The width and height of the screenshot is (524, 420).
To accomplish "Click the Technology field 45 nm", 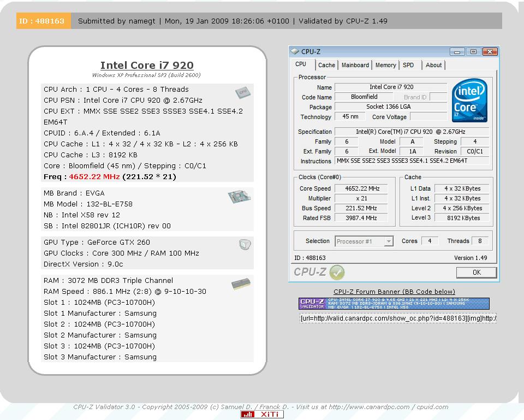I will coord(349,116).
